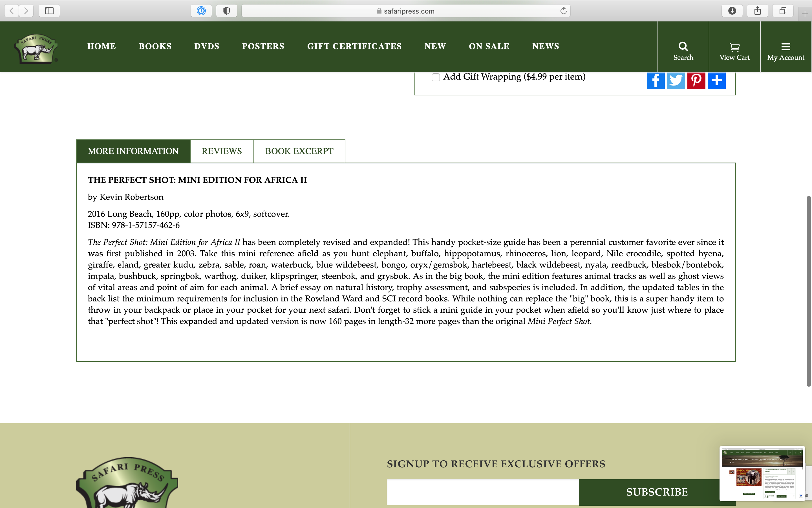Screen dimensions: 812x508
Task: Open View Cart
Action: 734,51
